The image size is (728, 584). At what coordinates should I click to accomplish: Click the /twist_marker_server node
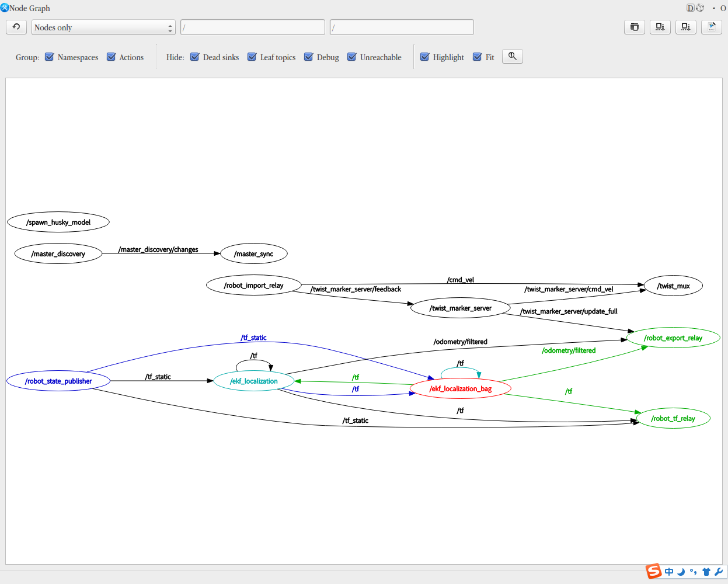(x=461, y=308)
